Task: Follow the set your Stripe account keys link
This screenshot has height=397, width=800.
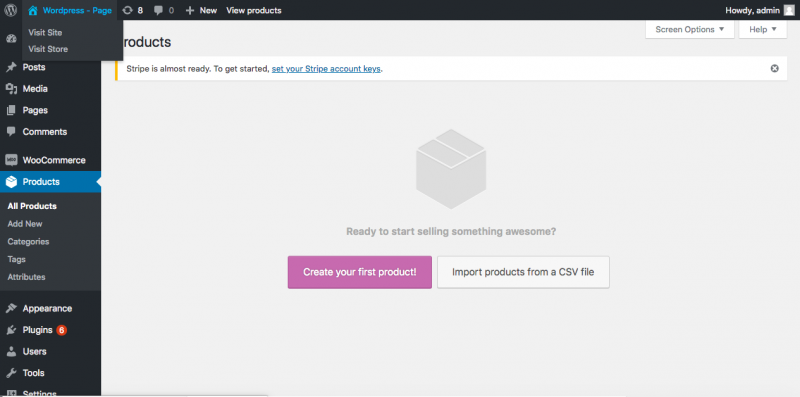Action: click(x=326, y=68)
